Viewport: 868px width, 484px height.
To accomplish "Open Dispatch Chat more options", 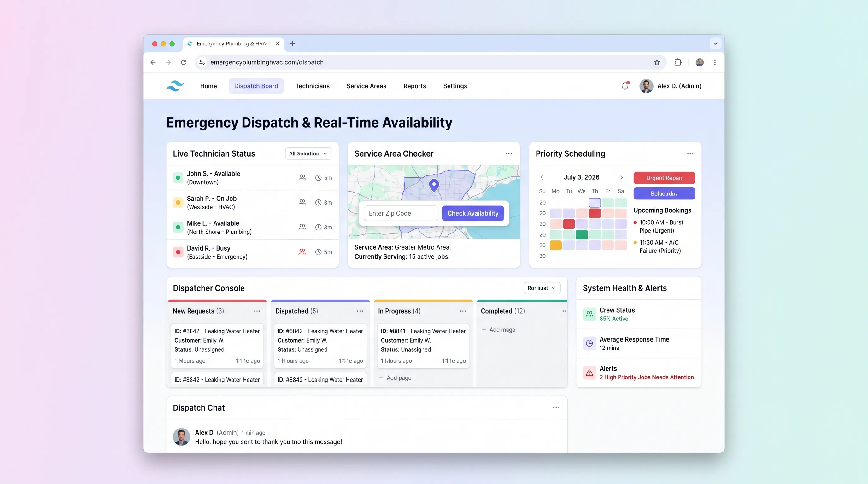I will pos(556,408).
